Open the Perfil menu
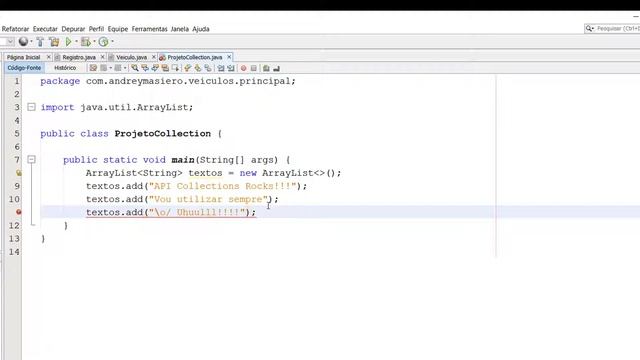Viewport: 640px width, 360px height. tap(96, 29)
